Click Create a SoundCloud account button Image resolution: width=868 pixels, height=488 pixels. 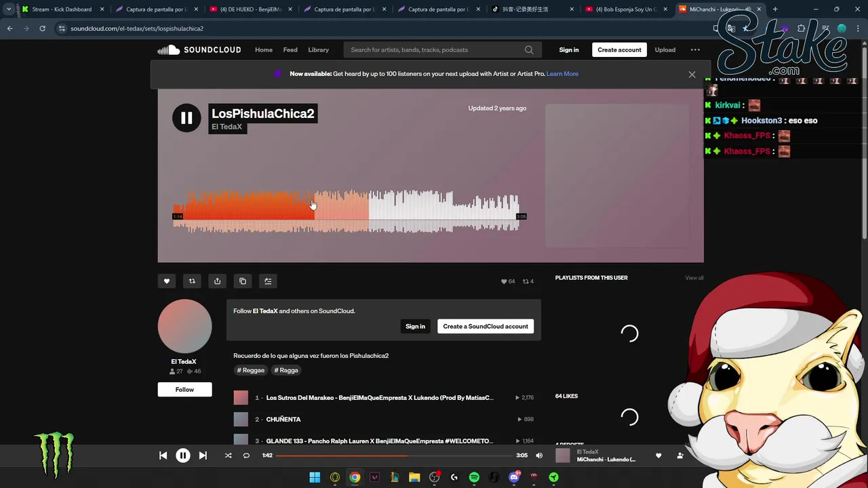click(x=486, y=326)
